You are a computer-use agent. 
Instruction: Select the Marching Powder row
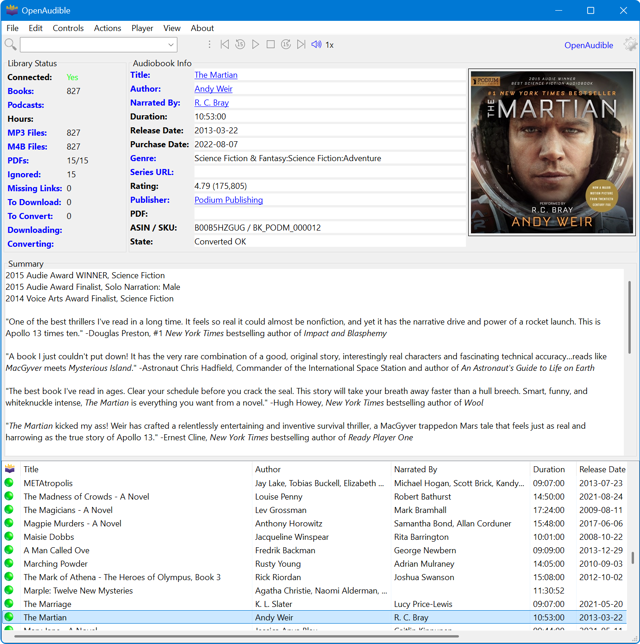315,564
